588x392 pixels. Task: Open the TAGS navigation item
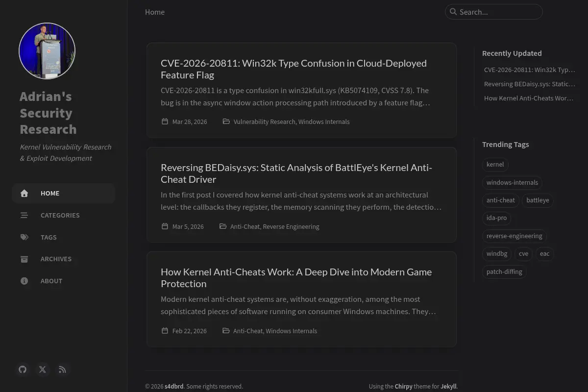(64, 237)
